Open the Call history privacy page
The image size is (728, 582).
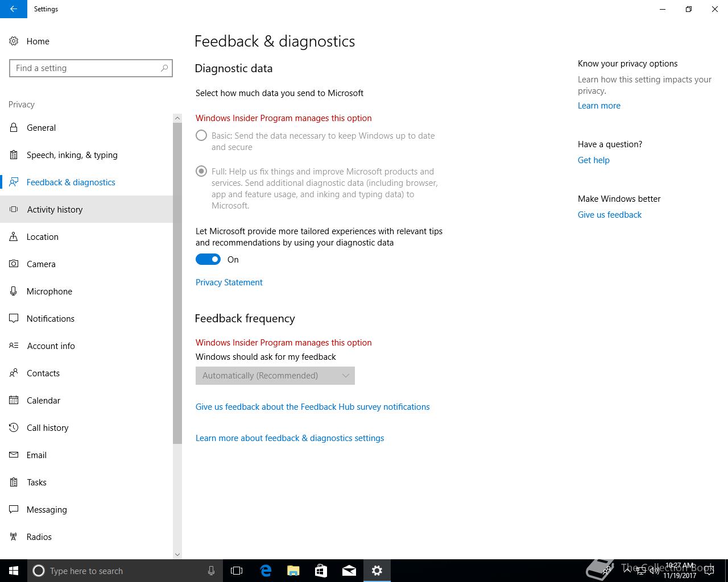pyautogui.click(x=86, y=427)
